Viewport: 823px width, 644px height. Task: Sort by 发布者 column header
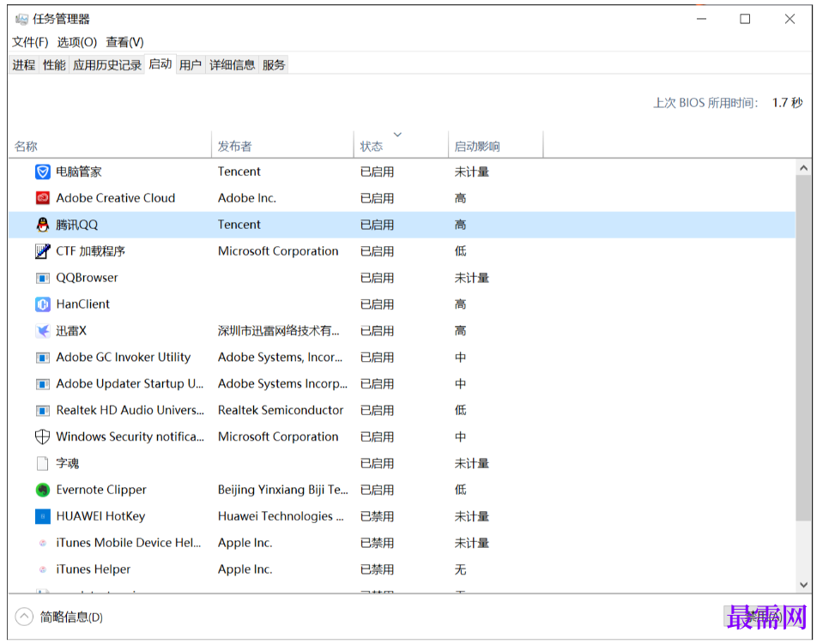tap(234, 147)
